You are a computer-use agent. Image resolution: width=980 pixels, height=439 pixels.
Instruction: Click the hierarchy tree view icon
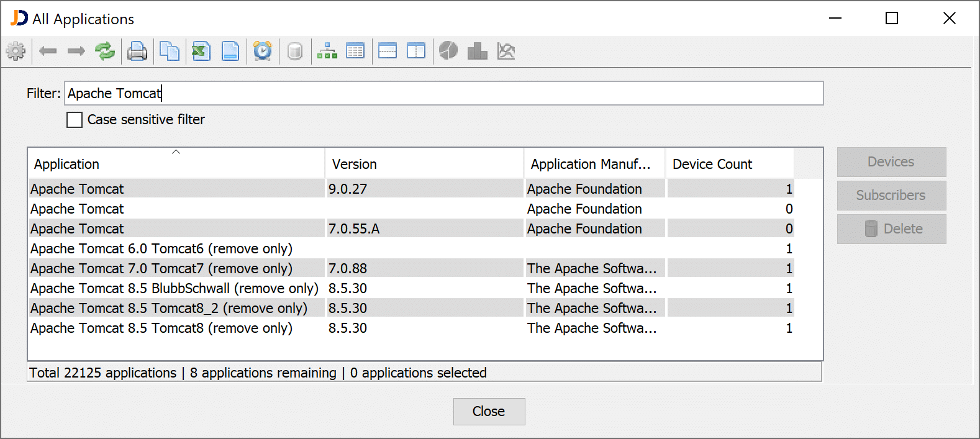click(327, 51)
